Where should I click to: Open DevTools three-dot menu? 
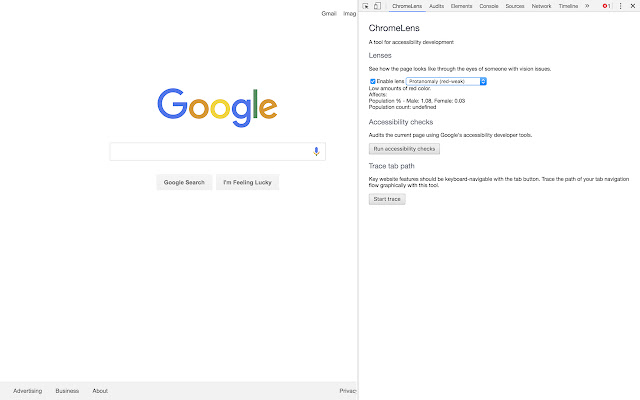[x=620, y=6]
